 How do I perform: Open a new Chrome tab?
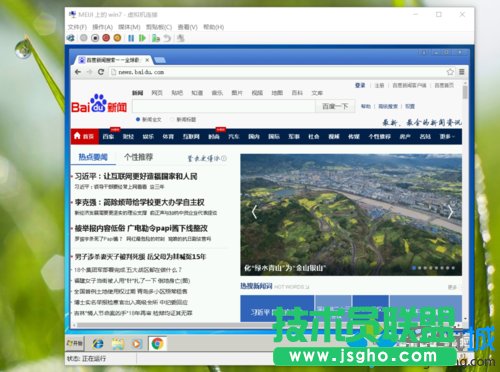(160, 60)
